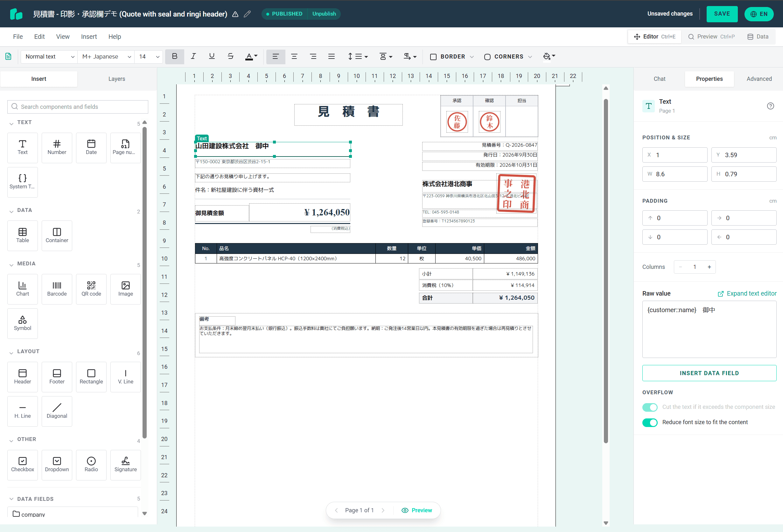Open the Expand text editor link

[x=747, y=293]
